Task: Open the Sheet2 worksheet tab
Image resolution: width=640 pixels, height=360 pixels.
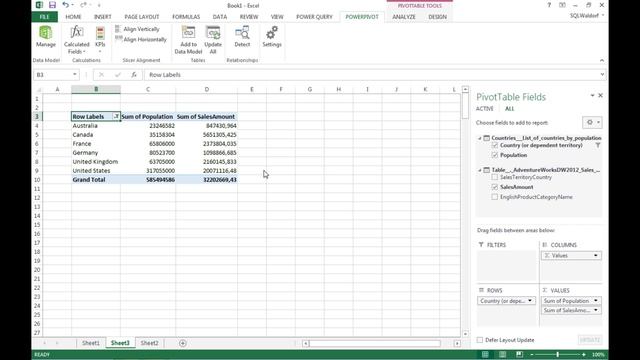Action: coord(149,343)
